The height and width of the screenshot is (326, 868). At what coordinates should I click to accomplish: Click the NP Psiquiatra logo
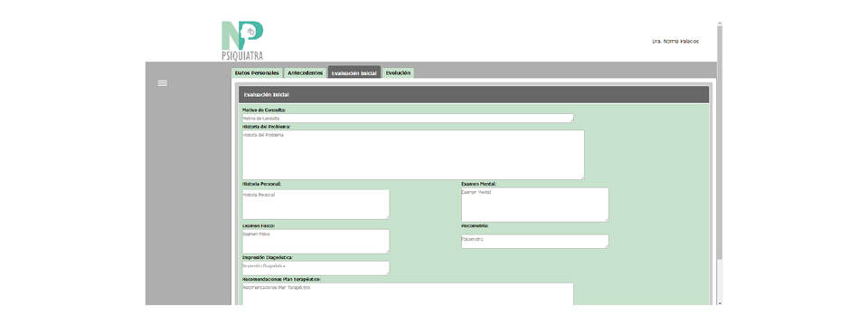tap(242, 41)
